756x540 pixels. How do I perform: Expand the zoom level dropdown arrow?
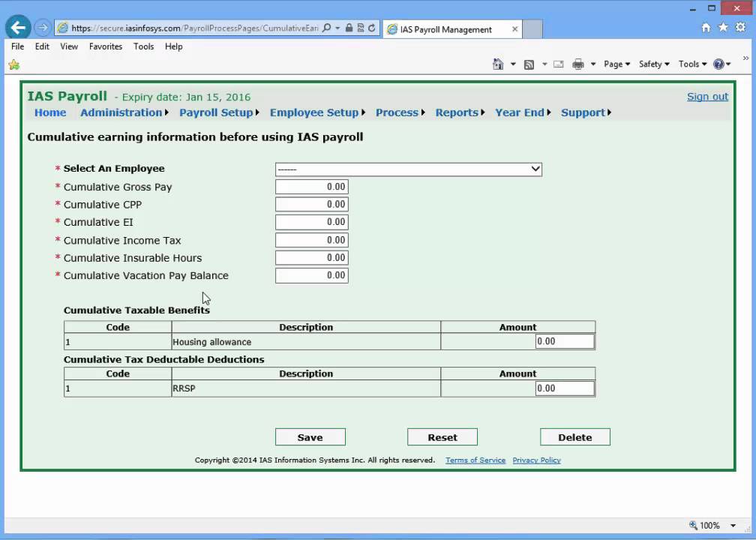pyautogui.click(x=733, y=526)
